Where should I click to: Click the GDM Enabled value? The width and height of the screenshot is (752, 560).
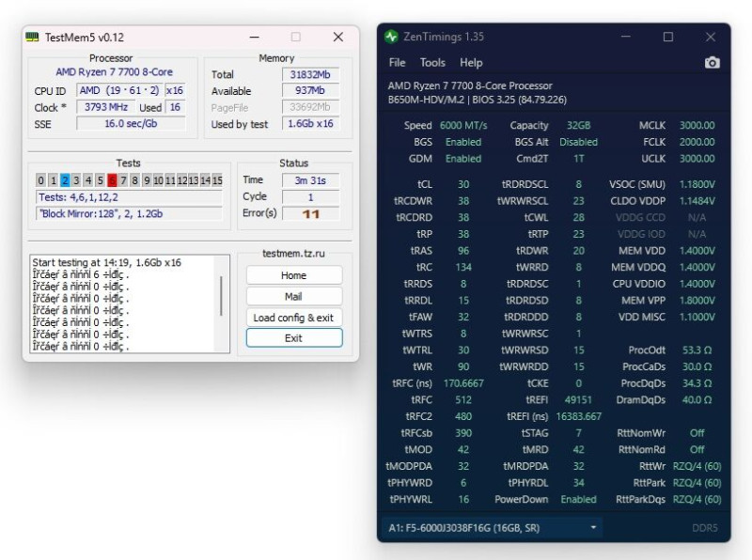pos(463,158)
